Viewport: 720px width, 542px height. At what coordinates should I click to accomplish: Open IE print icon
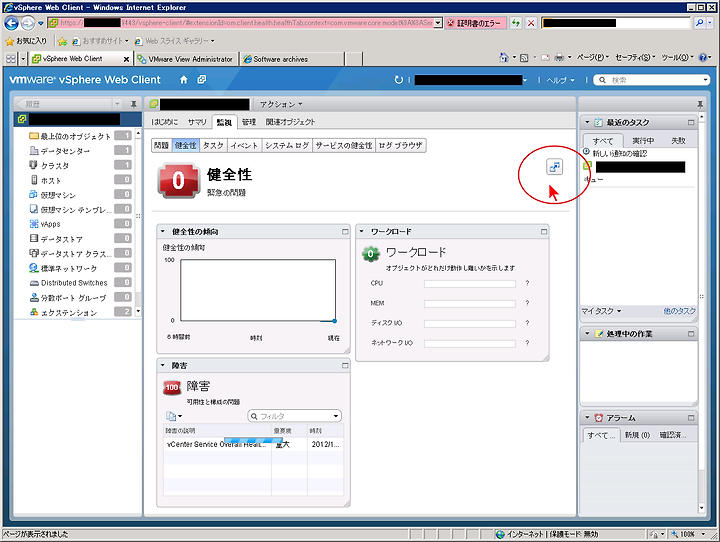pos(559,57)
